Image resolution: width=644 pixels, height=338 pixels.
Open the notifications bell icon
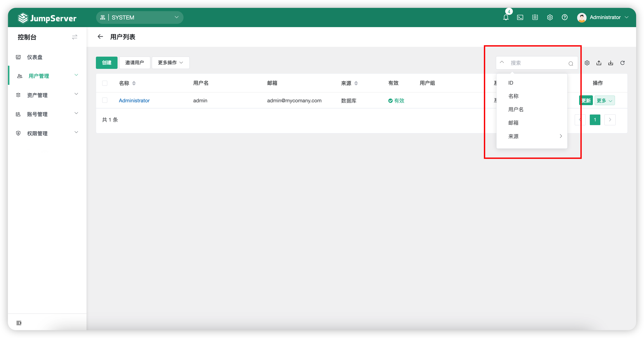pyautogui.click(x=506, y=17)
